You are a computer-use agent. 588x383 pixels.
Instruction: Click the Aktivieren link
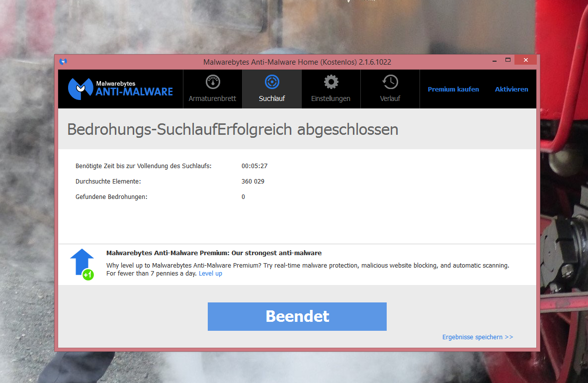511,89
